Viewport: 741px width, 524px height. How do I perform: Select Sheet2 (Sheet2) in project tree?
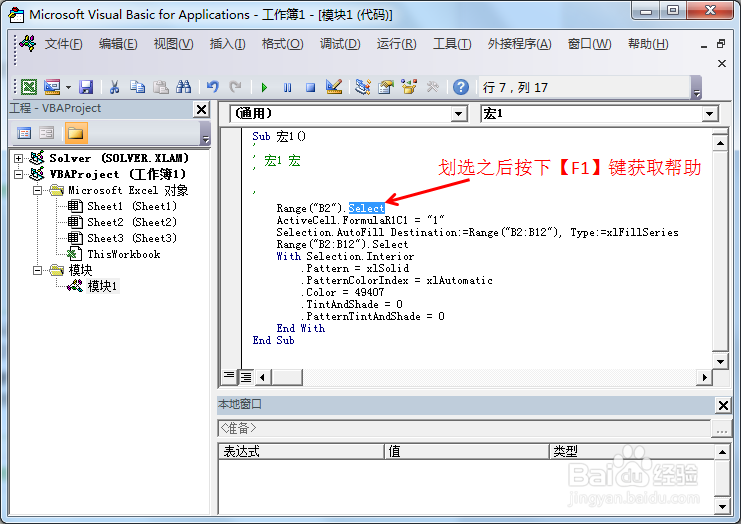(132, 223)
